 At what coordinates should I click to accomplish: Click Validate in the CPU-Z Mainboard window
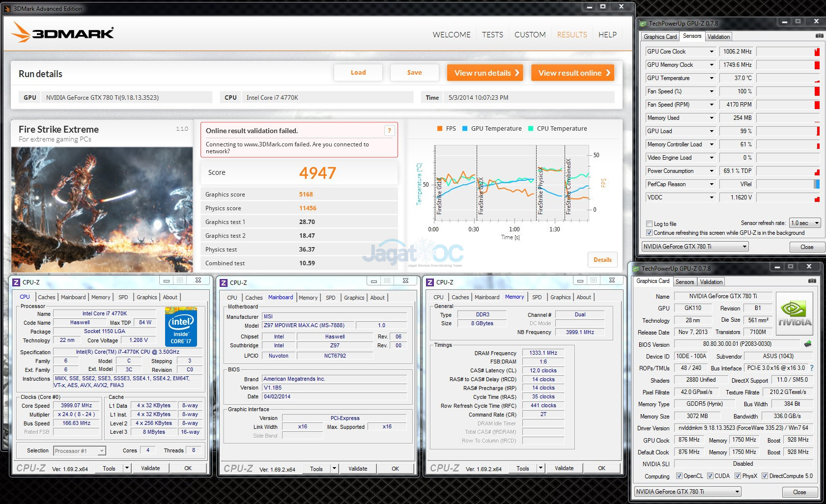tap(358, 469)
